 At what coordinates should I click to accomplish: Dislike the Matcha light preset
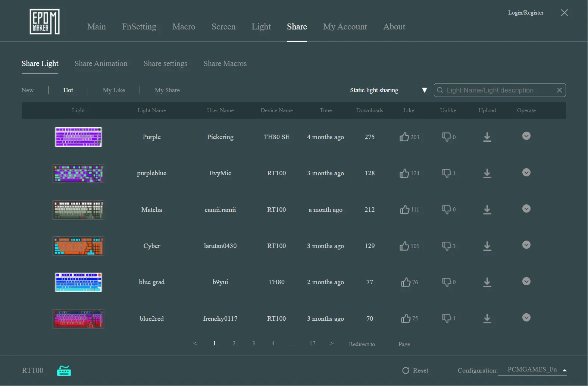(x=446, y=209)
